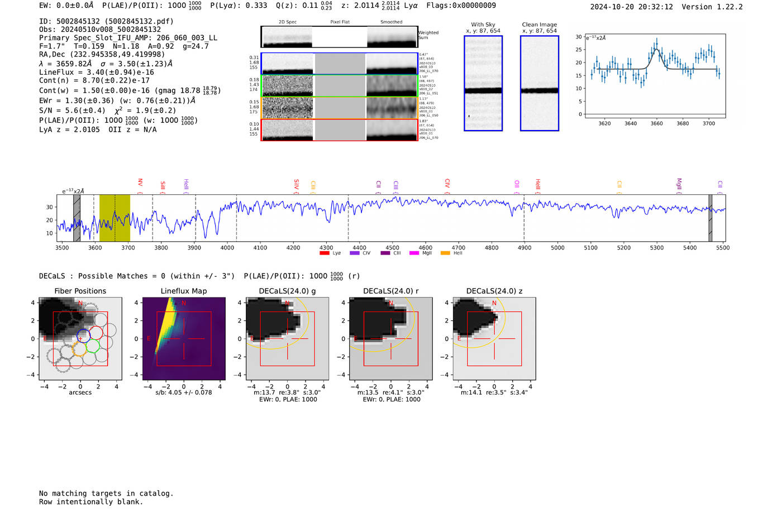Click the yellow highlighted band in spectrum
This screenshot has height=532, width=782.
click(x=115, y=218)
